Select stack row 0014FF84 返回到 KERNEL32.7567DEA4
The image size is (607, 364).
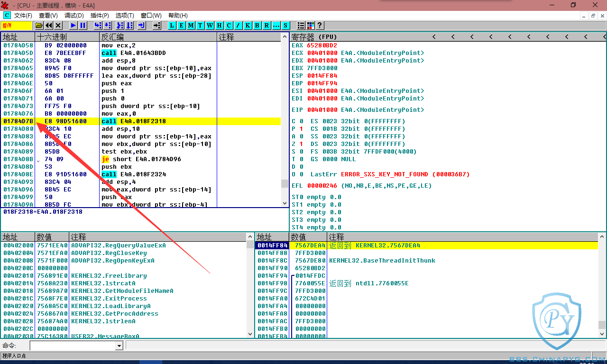tap(427, 246)
